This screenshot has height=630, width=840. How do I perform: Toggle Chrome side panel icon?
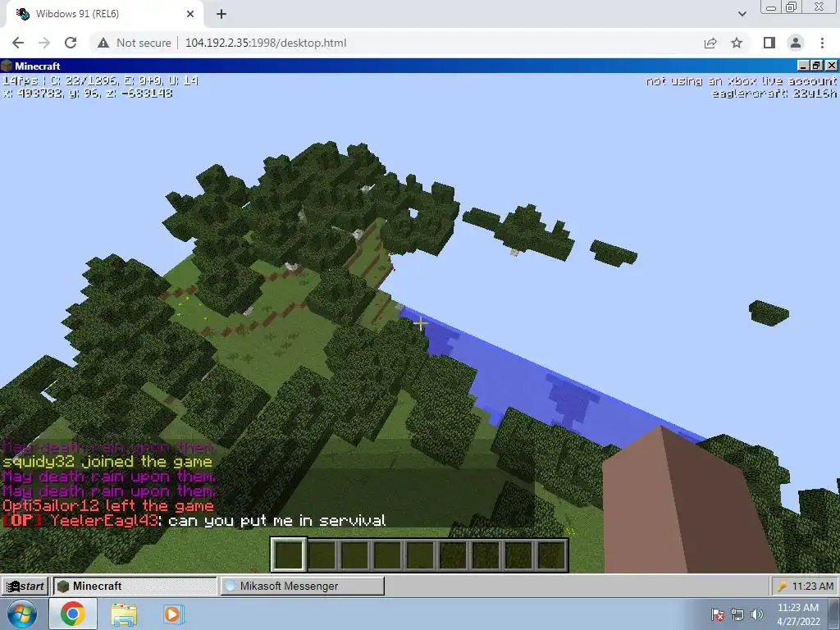[769, 43]
